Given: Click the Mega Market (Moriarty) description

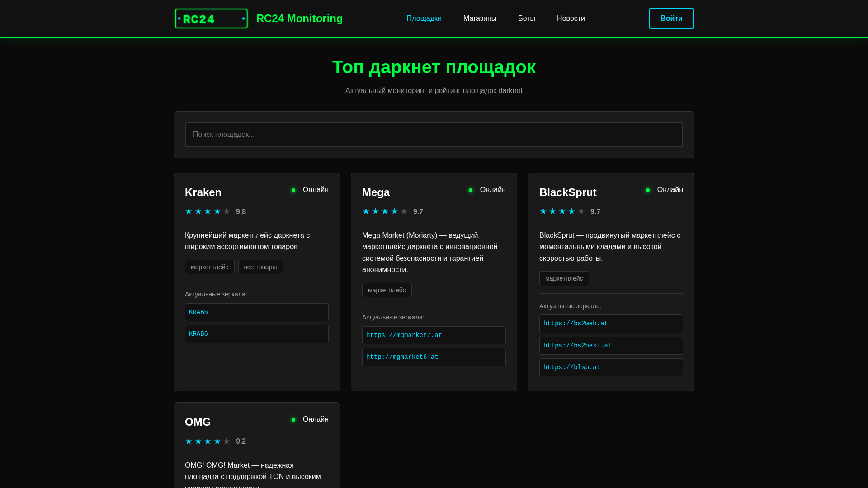Looking at the screenshot, I should click(x=429, y=253).
